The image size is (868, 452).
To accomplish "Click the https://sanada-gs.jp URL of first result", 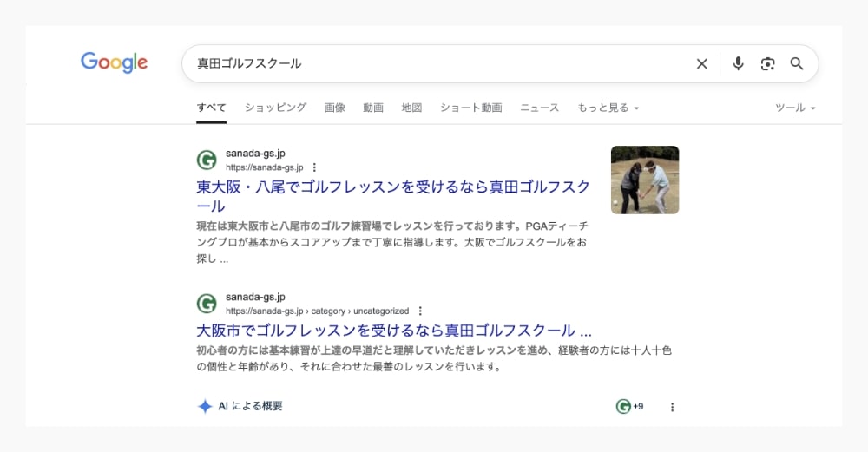I will [265, 167].
